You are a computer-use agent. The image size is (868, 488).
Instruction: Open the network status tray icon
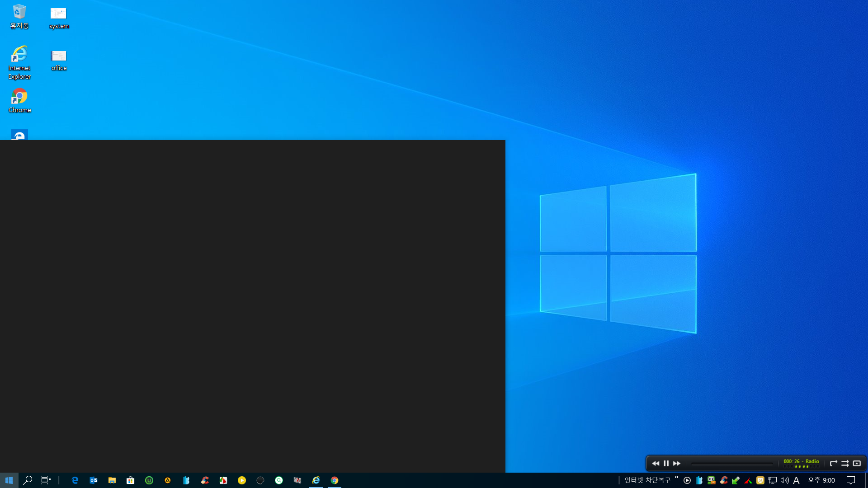[x=773, y=480]
